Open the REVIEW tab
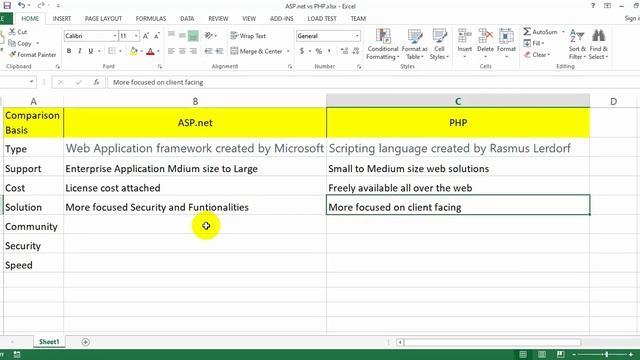Viewport: 640px width, 360px height. (218, 19)
